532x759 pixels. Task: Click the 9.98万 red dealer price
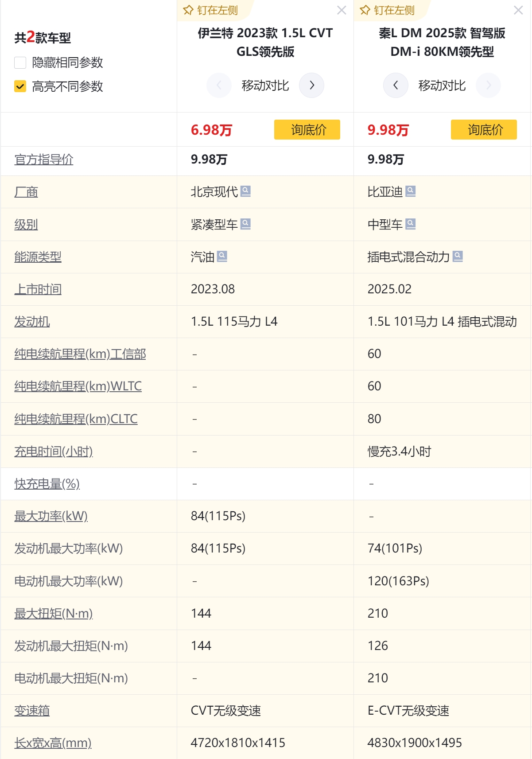click(x=388, y=130)
